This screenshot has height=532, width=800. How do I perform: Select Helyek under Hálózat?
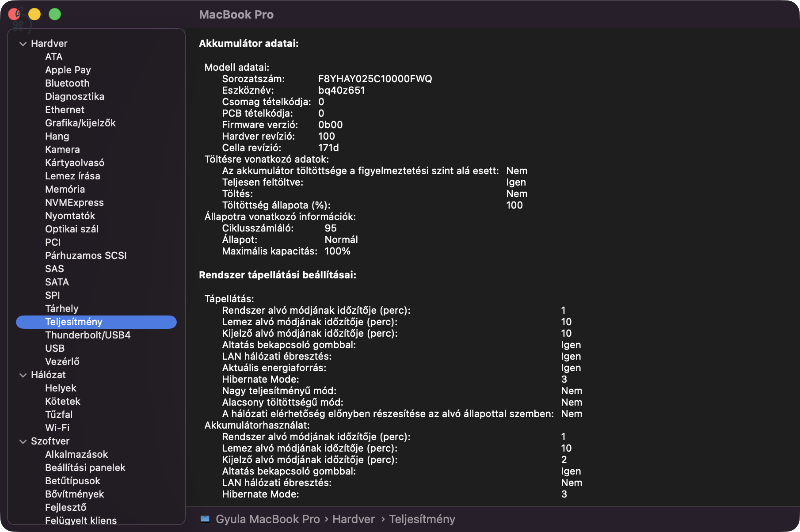point(61,388)
